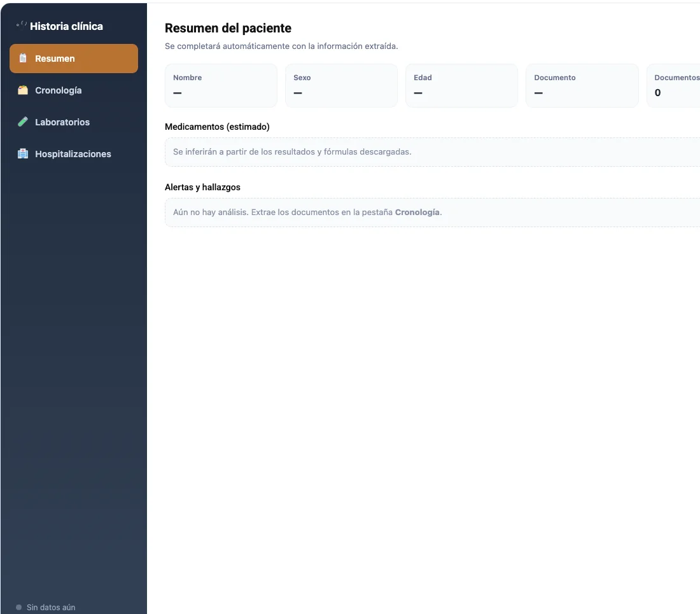This screenshot has width=700, height=614.
Task: Select the Sexo summary card
Action: (341, 85)
